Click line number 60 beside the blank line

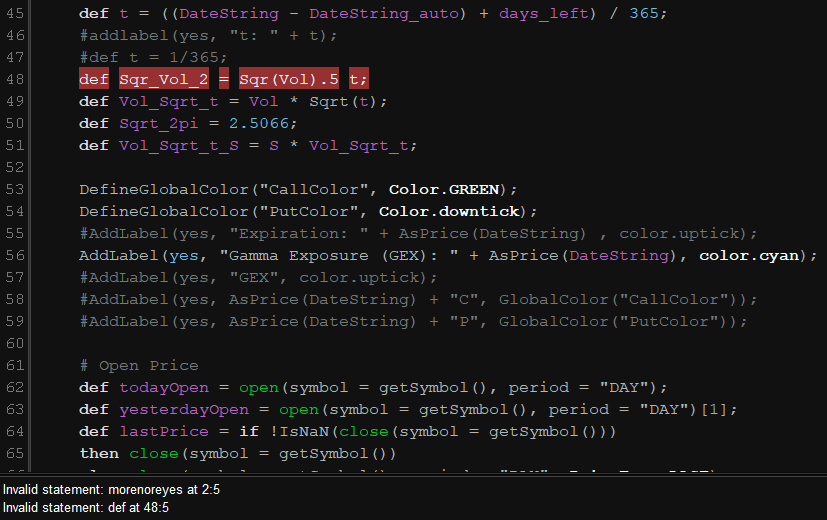pos(14,343)
